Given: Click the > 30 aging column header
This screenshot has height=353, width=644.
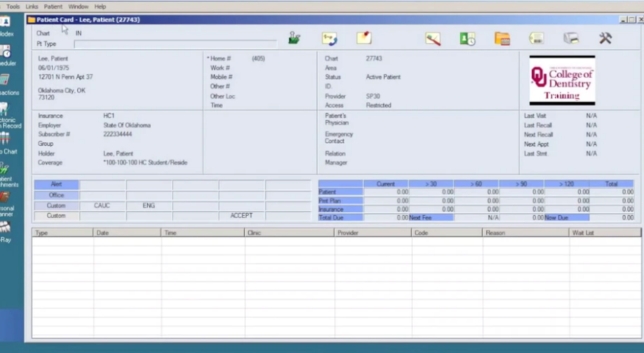Looking at the screenshot, I should 431,184.
